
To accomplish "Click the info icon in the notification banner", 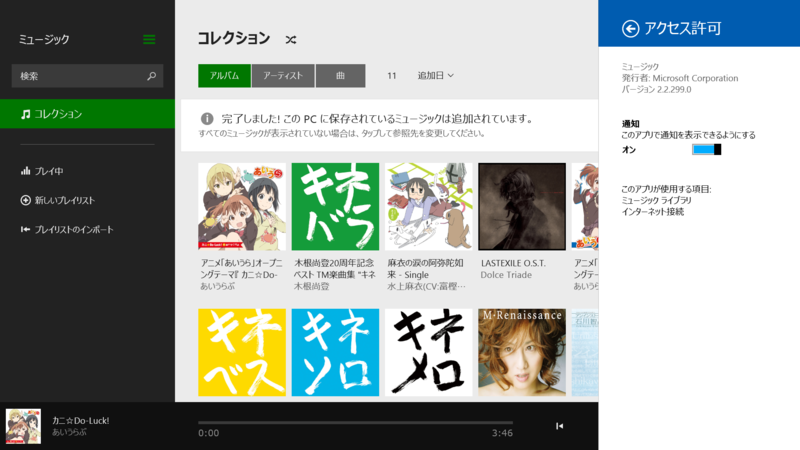I will 207,119.
